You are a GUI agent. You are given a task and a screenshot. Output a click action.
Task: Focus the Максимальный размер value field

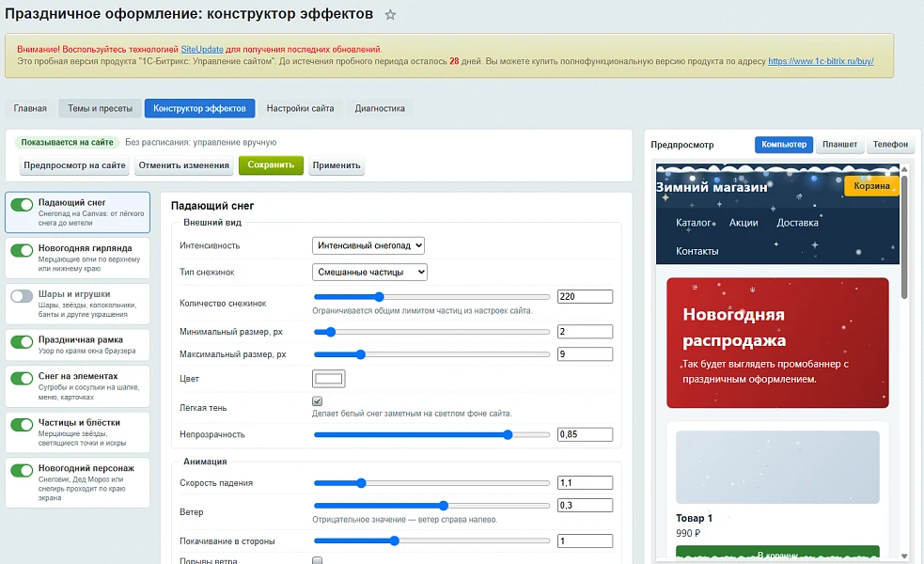coord(586,354)
